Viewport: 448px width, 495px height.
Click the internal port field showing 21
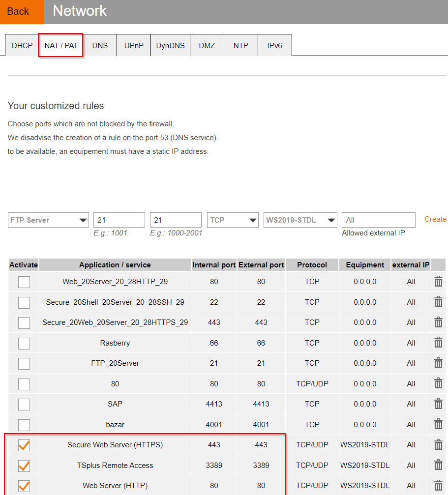(x=119, y=220)
